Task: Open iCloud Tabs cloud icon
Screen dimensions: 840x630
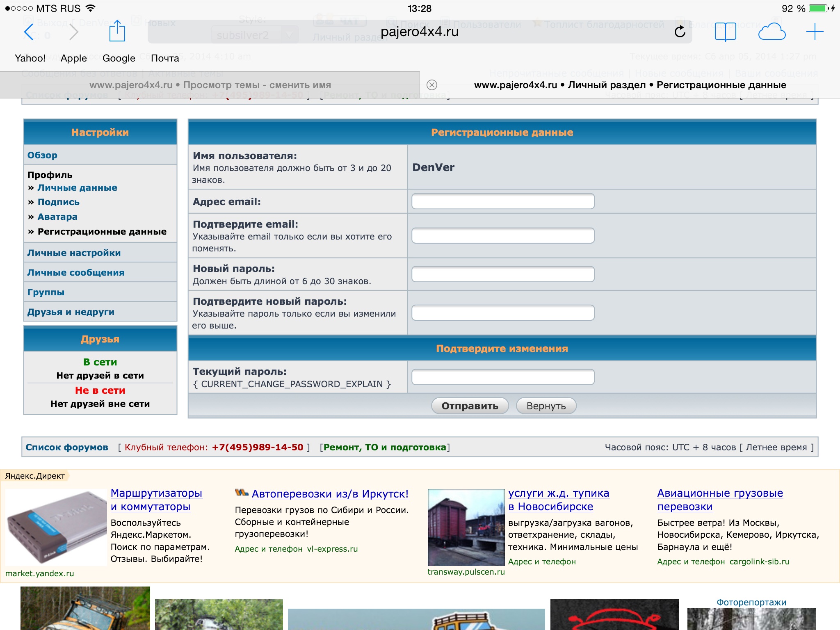Action: (772, 32)
